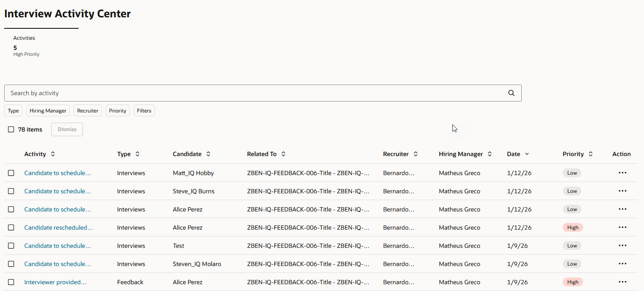
Task: Open actions menu for Steve_IQ Burns row
Action: click(x=622, y=191)
